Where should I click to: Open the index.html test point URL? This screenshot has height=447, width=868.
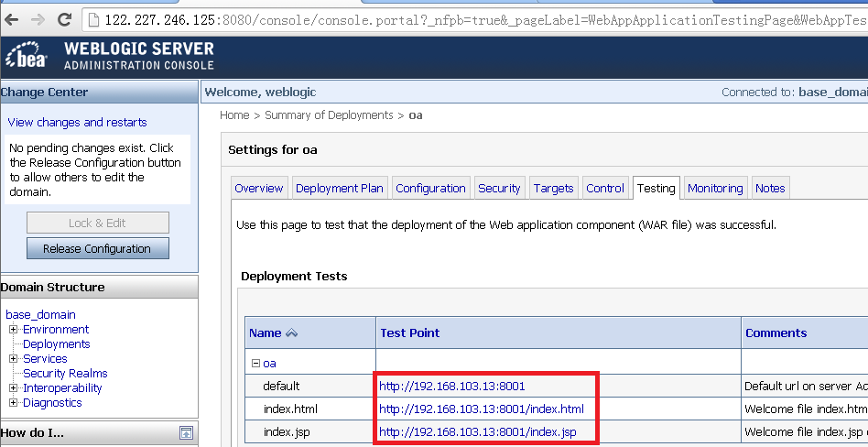pos(482,409)
